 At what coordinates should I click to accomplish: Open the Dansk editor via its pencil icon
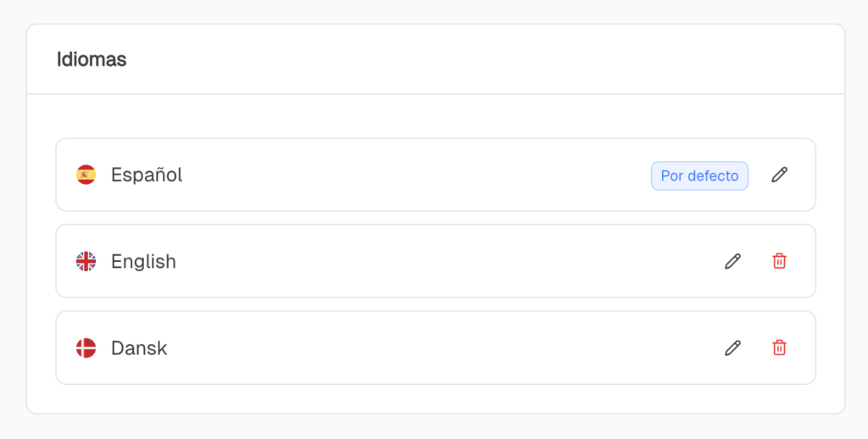[732, 348]
